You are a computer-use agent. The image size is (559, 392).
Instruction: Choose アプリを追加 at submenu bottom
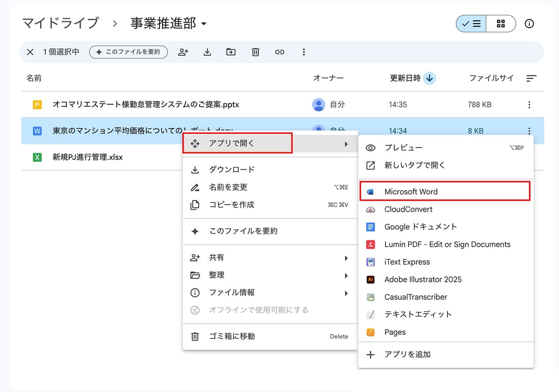pyautogui.click(x=446, y=354)
